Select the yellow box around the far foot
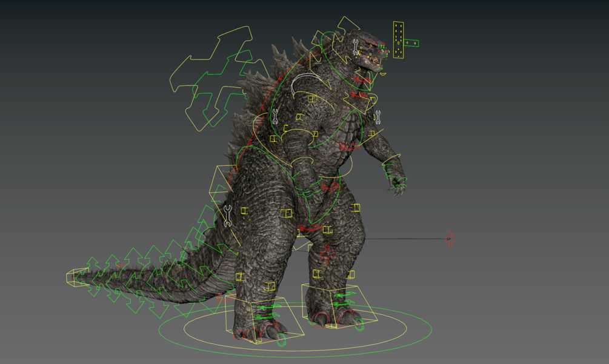The height and width of the screenshot is (364, 609). pos(339,305)
